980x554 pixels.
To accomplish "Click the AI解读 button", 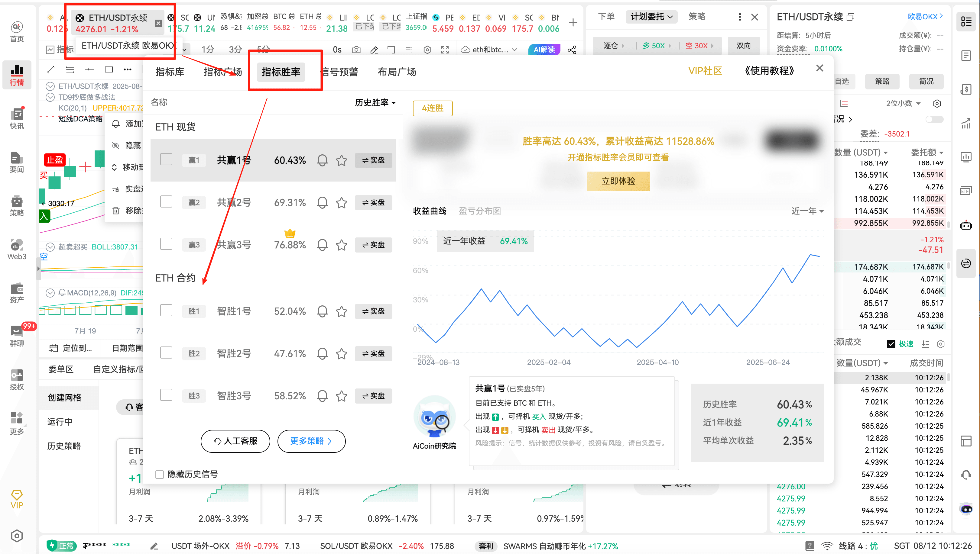I will (544, 50).
